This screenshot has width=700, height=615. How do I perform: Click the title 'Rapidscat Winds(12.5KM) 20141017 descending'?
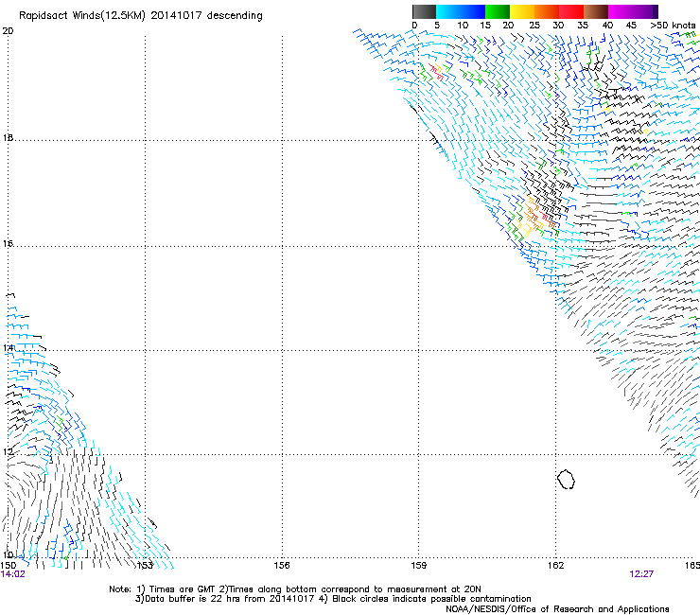point(141,16)
